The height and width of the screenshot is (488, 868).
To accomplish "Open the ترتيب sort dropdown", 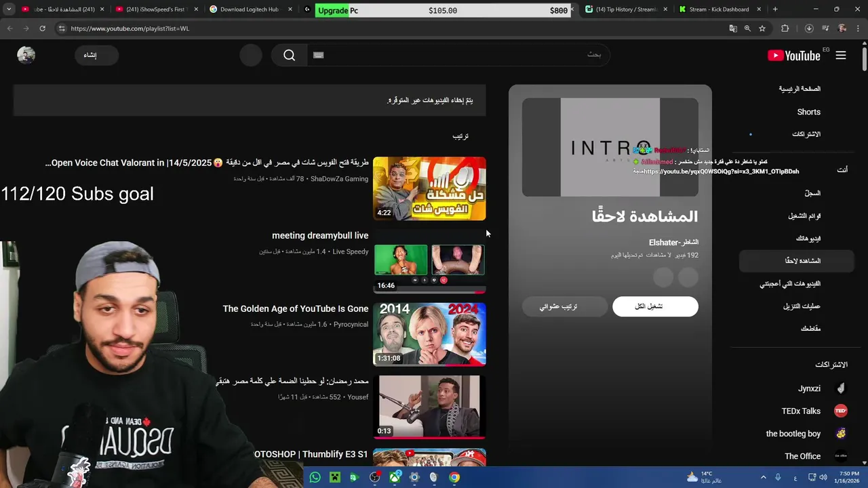I will click(460, 136).
